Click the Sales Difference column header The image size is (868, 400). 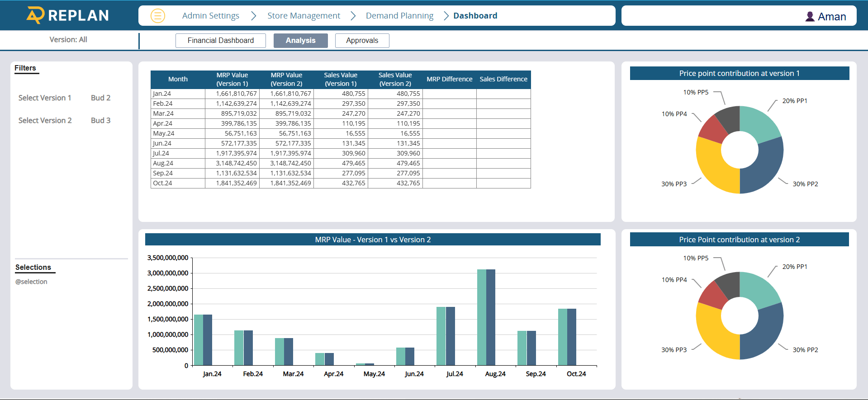click(x=503, y=79)
